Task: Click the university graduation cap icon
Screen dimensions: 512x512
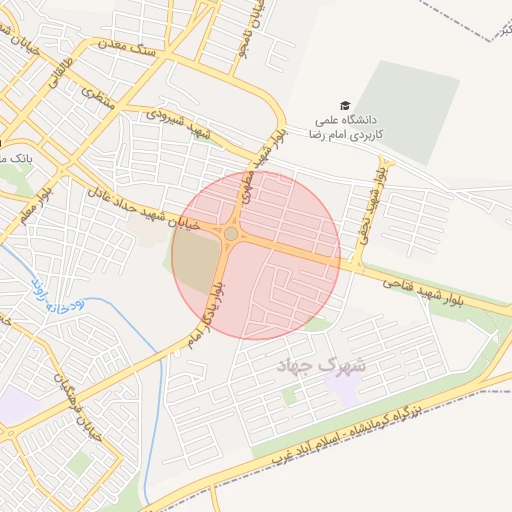Action: coord(345,106)
